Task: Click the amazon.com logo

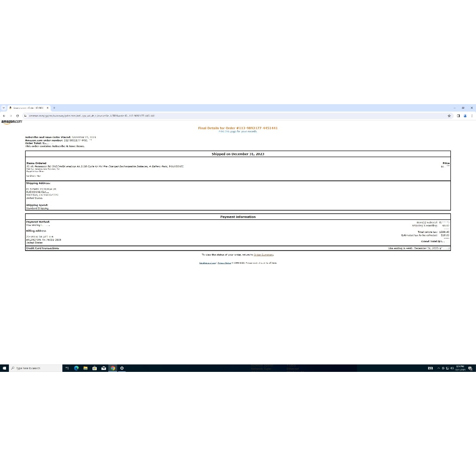Action: pyautogui.click(x=12, y=122)
